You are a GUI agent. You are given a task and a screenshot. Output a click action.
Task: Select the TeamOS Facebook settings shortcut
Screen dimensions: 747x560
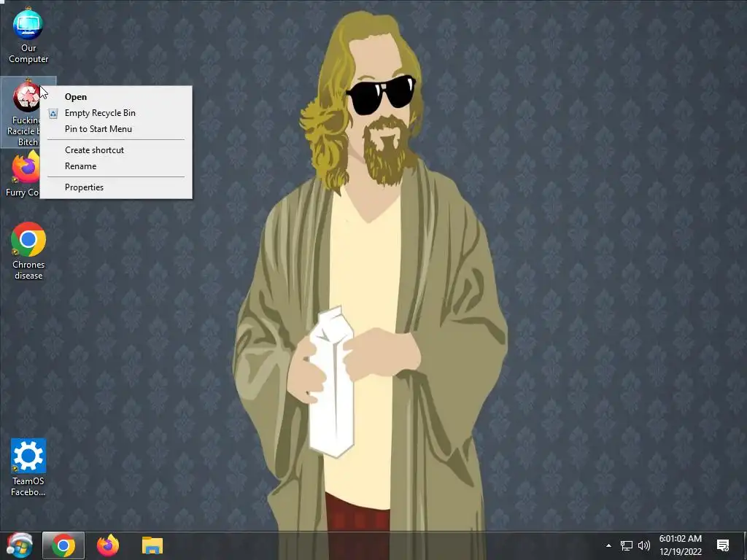click(x=28, y=467)
